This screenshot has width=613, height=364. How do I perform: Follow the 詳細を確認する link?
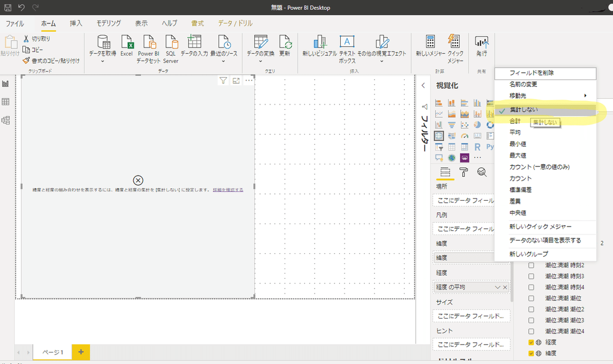pos(228,189)
